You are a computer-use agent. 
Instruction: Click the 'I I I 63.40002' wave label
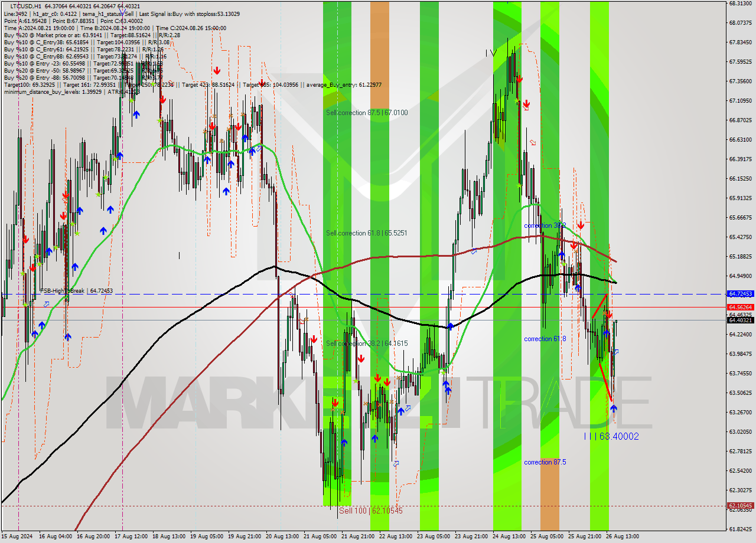tap(611, 436)
